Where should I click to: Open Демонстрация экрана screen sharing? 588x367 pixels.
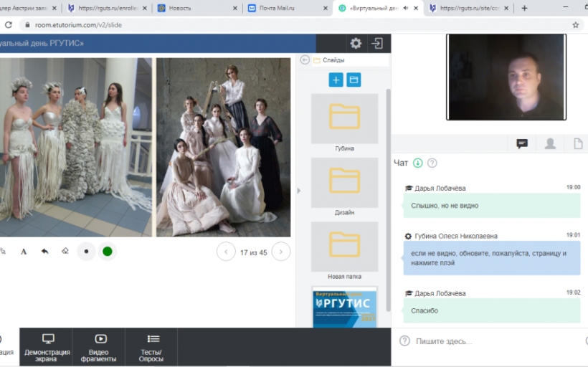point(46,348)
